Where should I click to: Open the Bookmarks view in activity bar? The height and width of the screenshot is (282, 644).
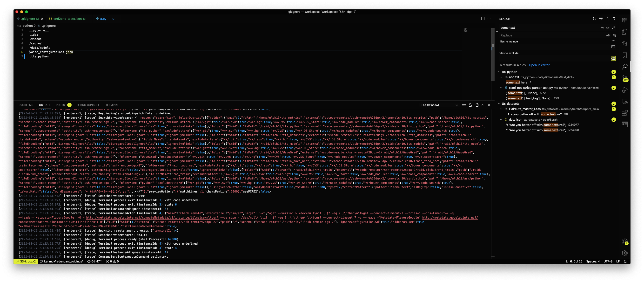tap(624, 55)
